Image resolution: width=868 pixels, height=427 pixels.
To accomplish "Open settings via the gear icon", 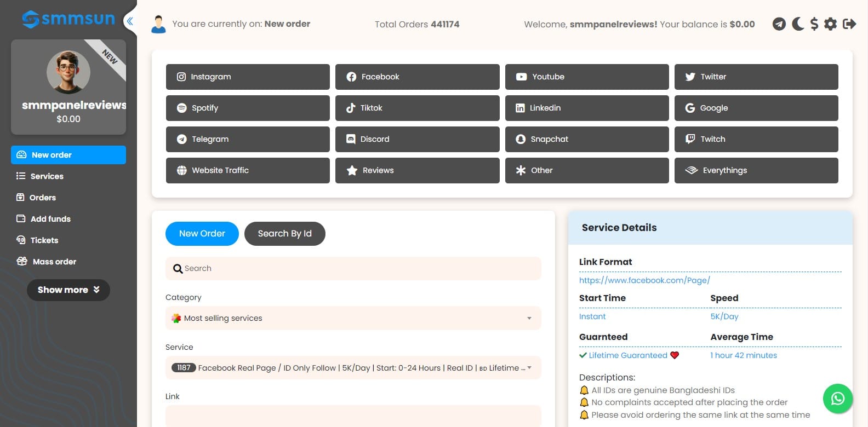I will tap(831, 24).
